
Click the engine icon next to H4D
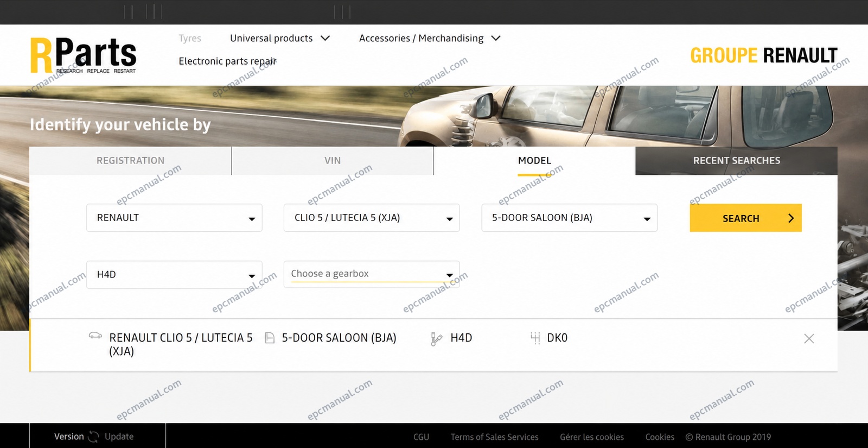point(436,339)
